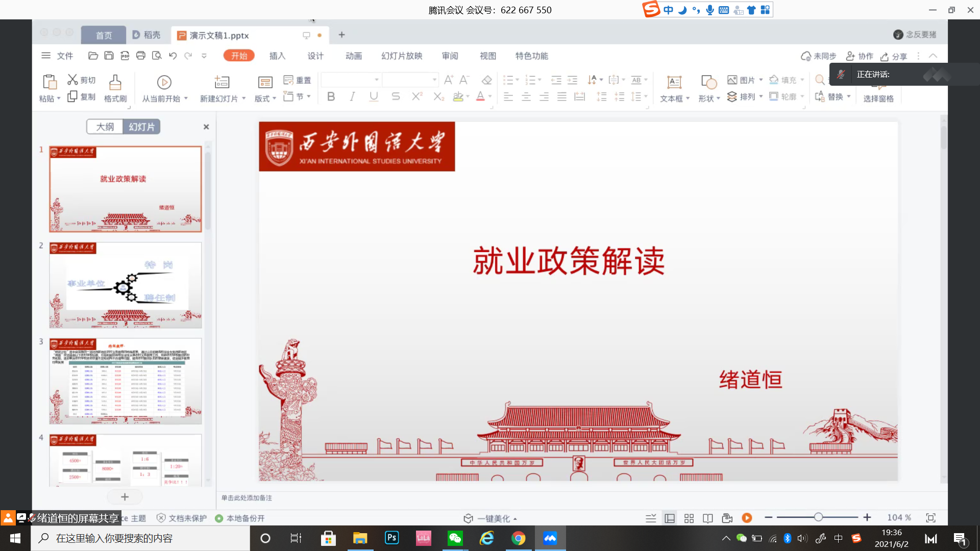
Task: Click the Cut (剪切) scissors icon
Action: (x=72, y=80)
